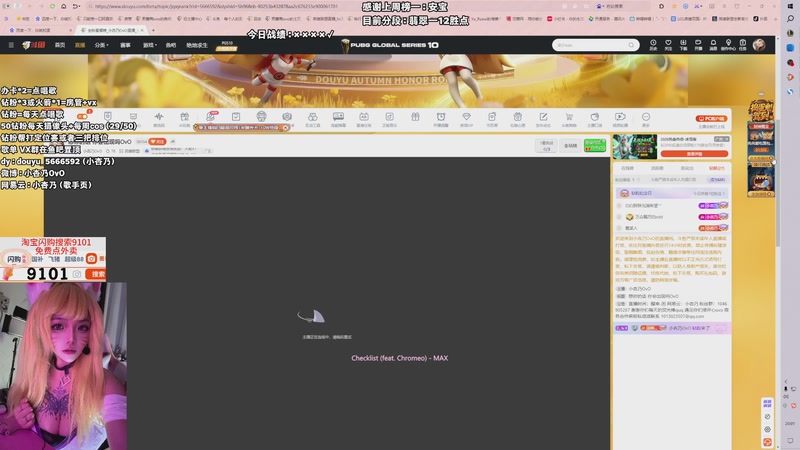
Task: Click the orange ad action button
Action: coord(694,154)
